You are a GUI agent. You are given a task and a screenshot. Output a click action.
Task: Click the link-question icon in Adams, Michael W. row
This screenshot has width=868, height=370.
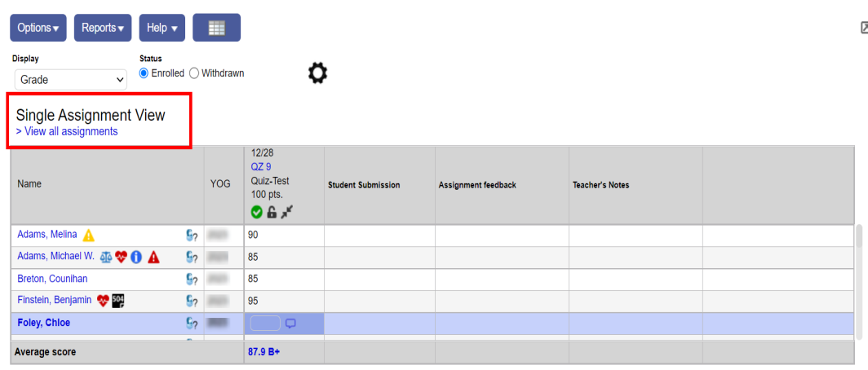tap(192, 258)
